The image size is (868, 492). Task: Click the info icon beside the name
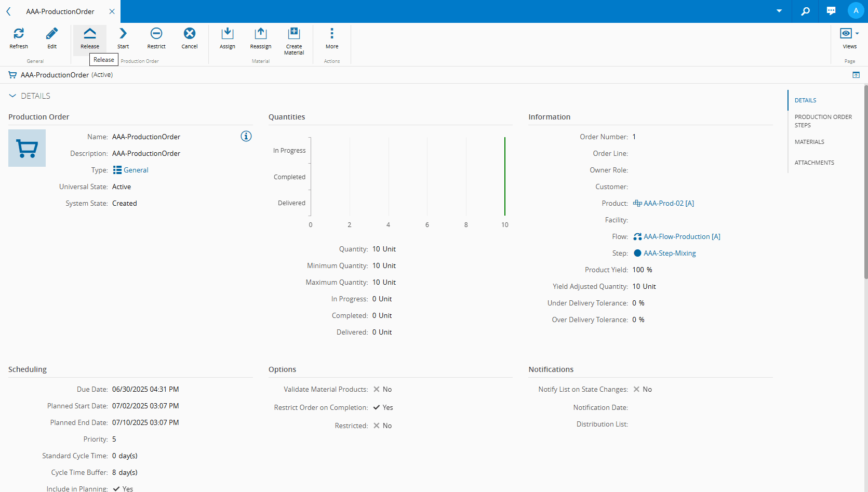coord(246,136)
